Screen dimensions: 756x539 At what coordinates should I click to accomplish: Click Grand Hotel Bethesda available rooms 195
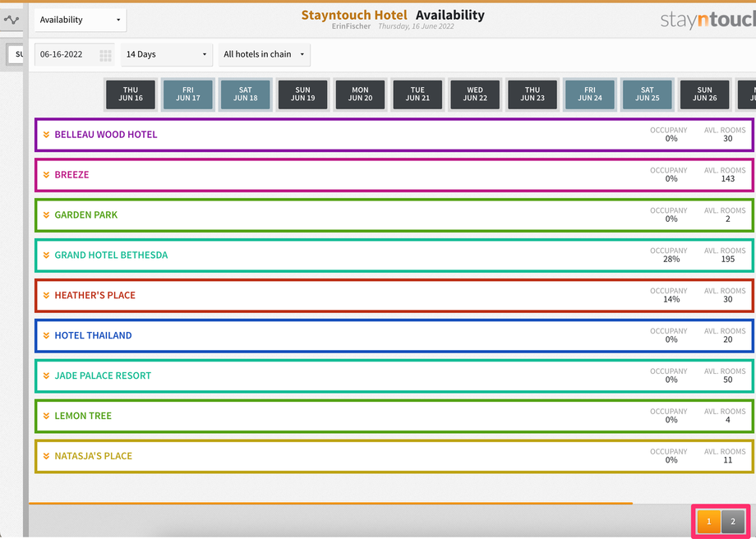pos(727,260)
